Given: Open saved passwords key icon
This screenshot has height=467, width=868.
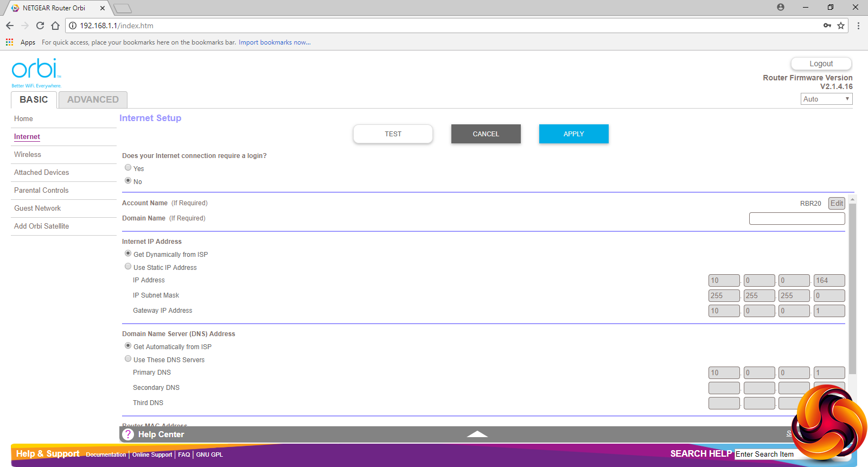Looking at the screenshot, I should coord(827,26).
